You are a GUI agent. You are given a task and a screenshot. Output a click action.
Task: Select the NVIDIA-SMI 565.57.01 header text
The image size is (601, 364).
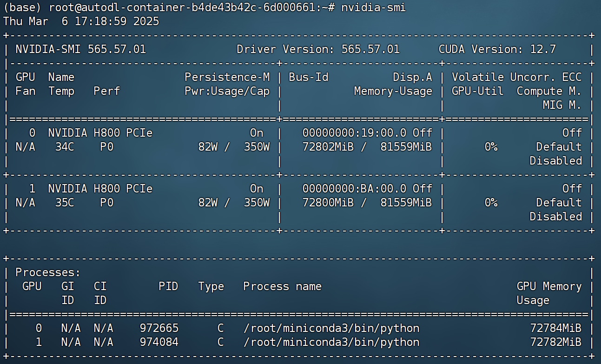[x=81, y=49]
